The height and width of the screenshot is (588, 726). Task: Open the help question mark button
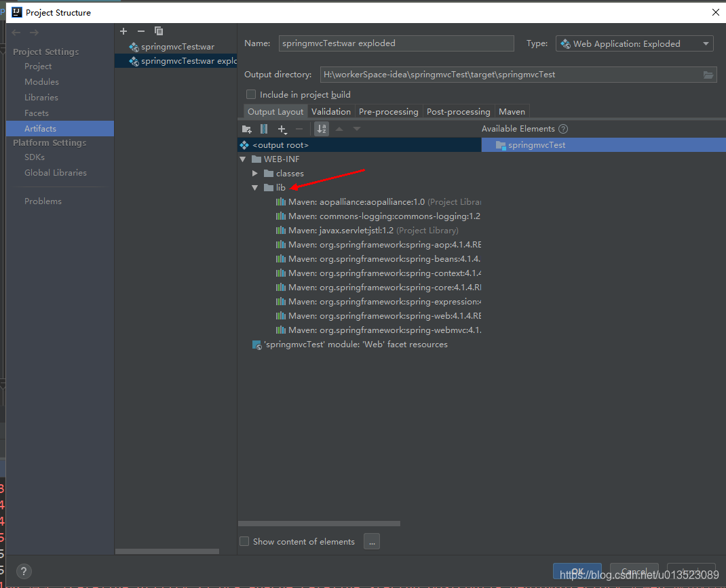pos(24,571)
